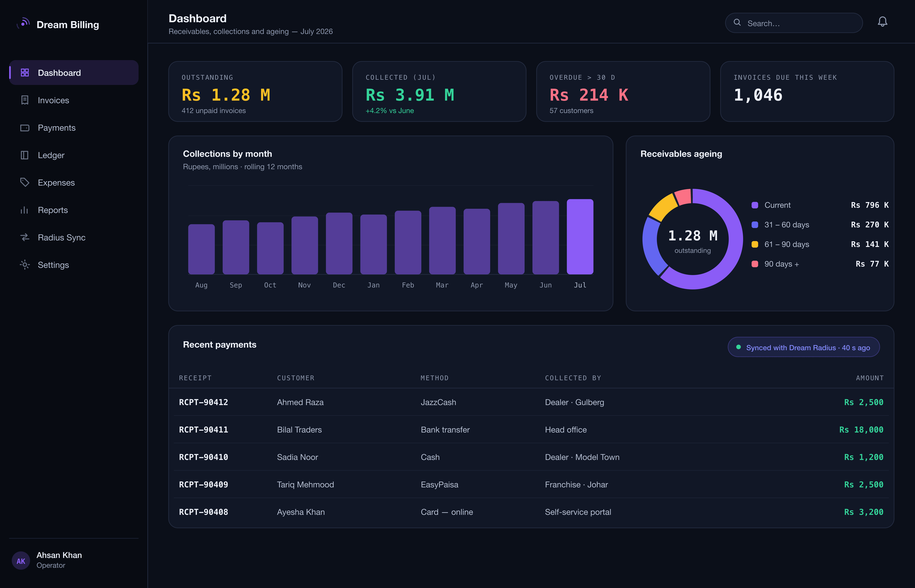Viewport: 915px width, 588px height.
Task: Open Expenses from the sidebar
Action: pyautogui.click(x=74, y=182)
